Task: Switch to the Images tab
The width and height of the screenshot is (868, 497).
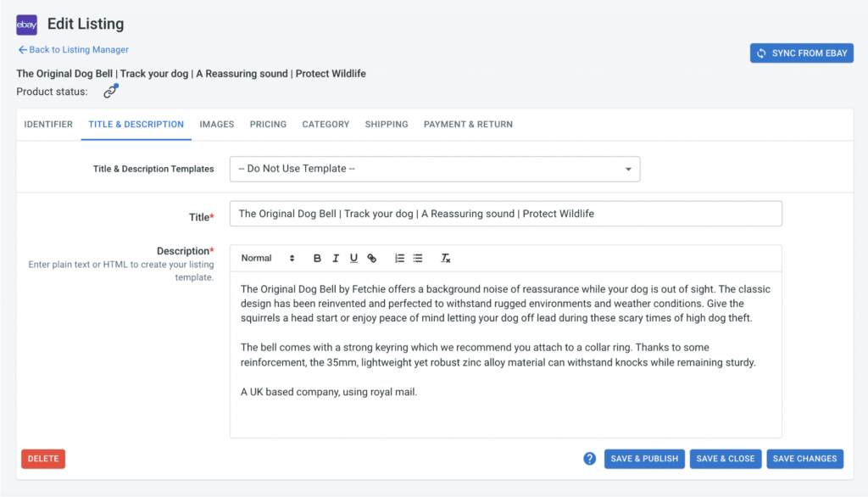Action: 216,125
